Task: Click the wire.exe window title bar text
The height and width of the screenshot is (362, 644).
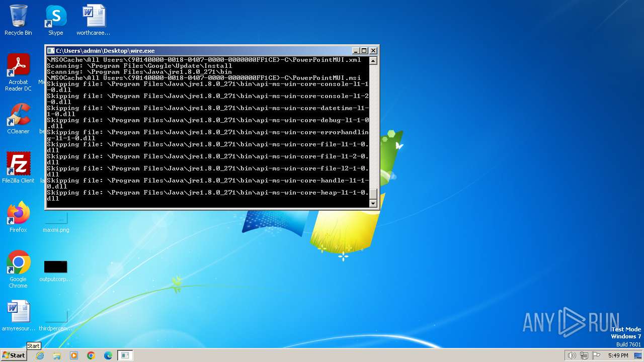Action: click(x=105, y=51)
